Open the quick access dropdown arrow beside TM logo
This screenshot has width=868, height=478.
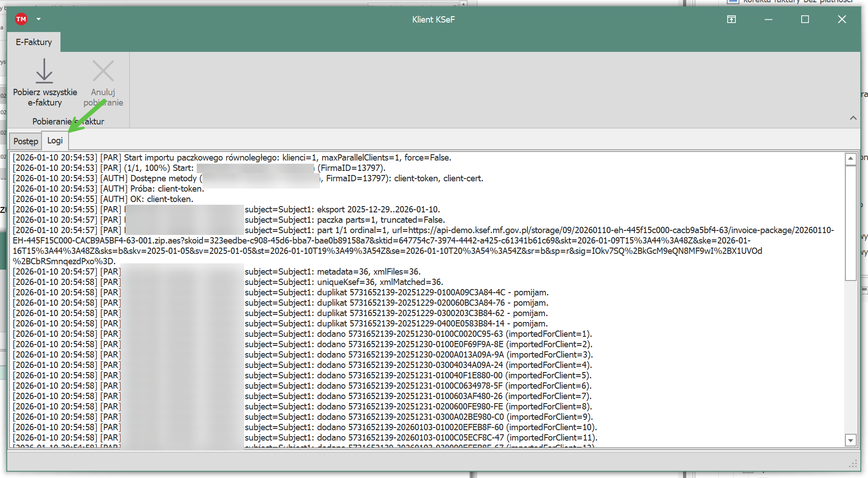tap(38, 19)
